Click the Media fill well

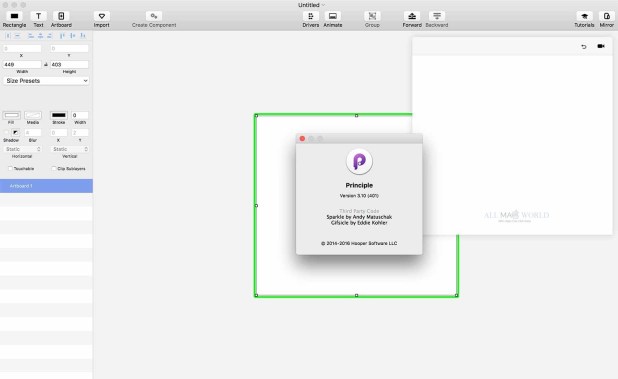(x=33, y=115)
